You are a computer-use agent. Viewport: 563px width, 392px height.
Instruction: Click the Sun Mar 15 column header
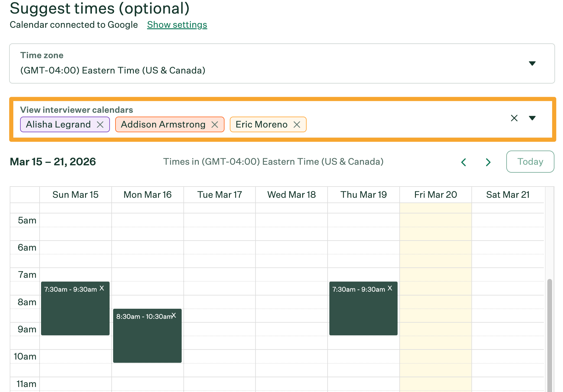75,195
